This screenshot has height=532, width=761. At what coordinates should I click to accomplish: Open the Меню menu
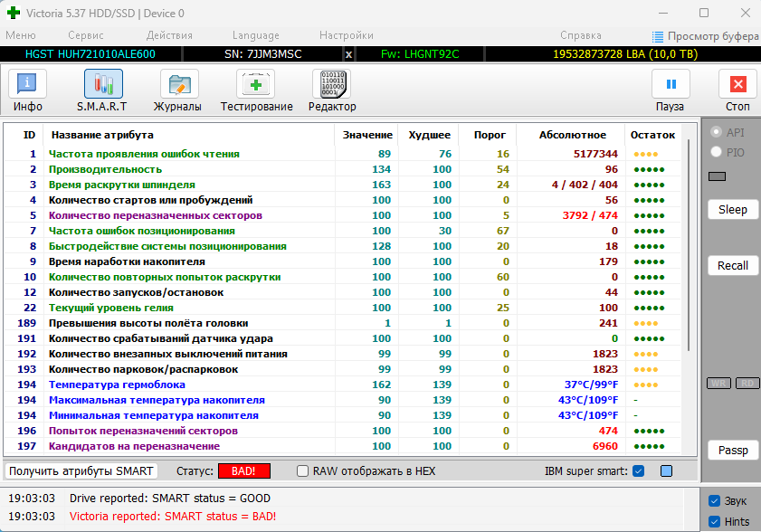(x=21, y=35)
